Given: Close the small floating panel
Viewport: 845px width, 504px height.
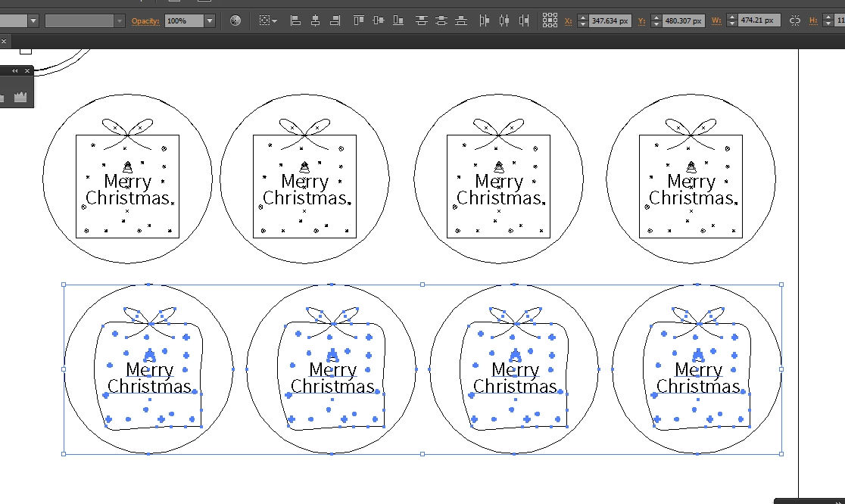Looking at the screenshot, I should pyautogui.click(x=27, y=70).
